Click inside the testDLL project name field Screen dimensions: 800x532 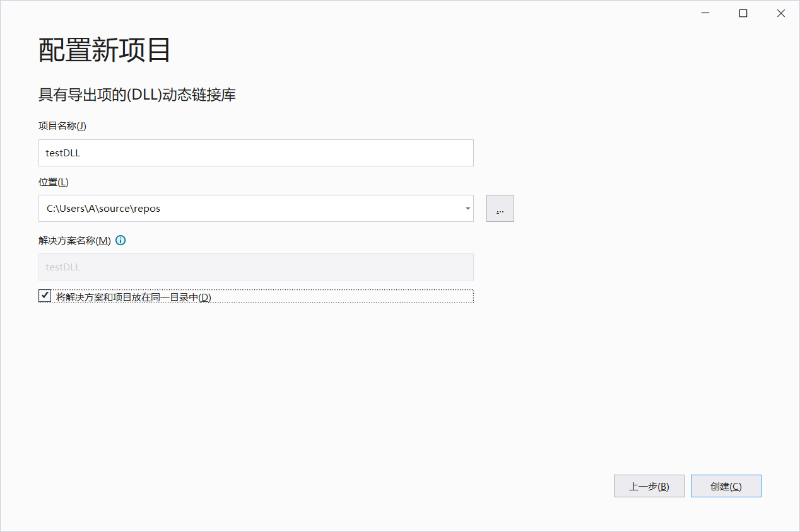tap(252, 153)
